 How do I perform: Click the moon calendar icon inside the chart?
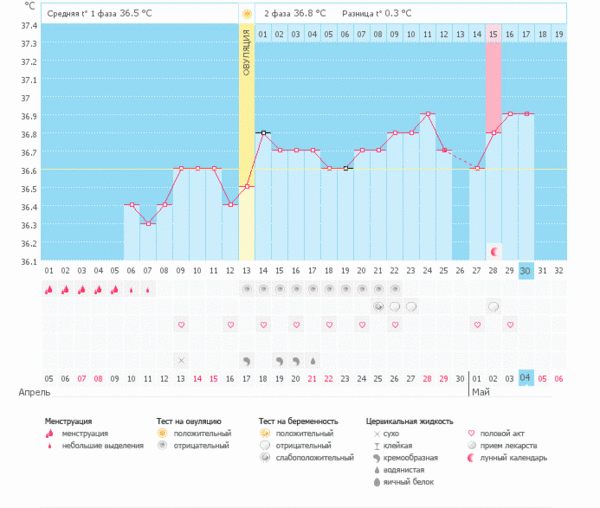click(493, 249)
